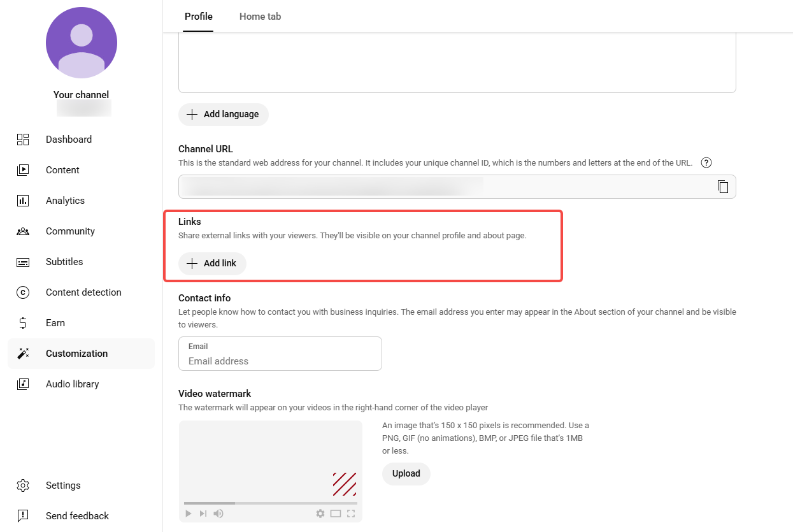
Task: Upload a video watermark image
Action: tap(406, 473)
